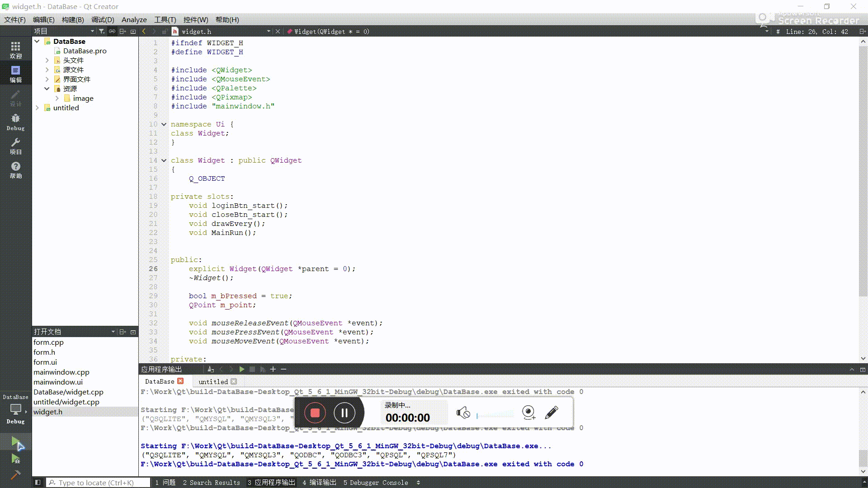Open Help (帮助) mode

[15, 170]
